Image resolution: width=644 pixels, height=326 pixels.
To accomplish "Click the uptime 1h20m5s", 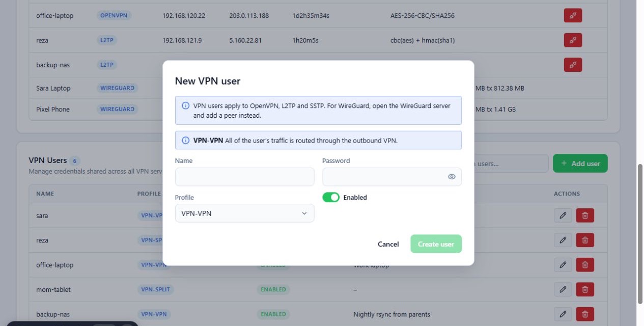I will (x=305, y=40).
